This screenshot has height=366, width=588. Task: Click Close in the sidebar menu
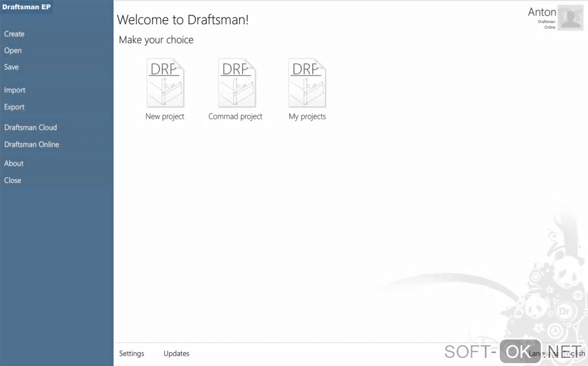coord(12,180)
